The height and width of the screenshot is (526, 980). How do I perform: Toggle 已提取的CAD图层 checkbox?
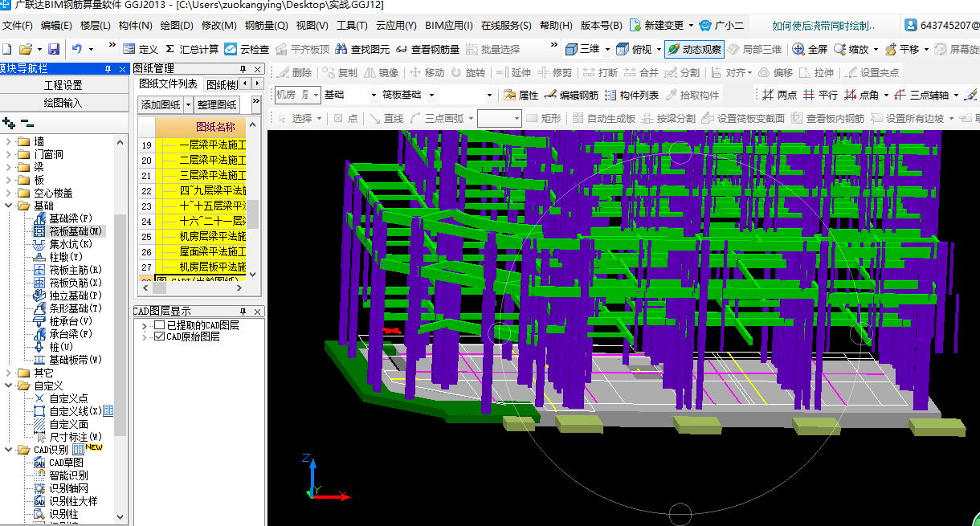159,325
